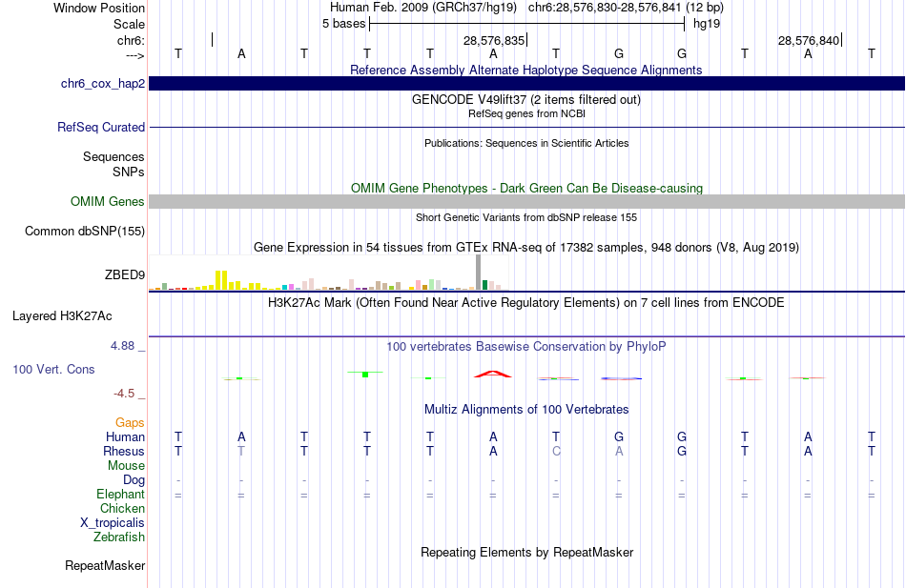Click the 'GENCODE V49lift37 (2 items filtered out)' title
The width and height of the screenshot is (906, 588).
tap(526, 99)
